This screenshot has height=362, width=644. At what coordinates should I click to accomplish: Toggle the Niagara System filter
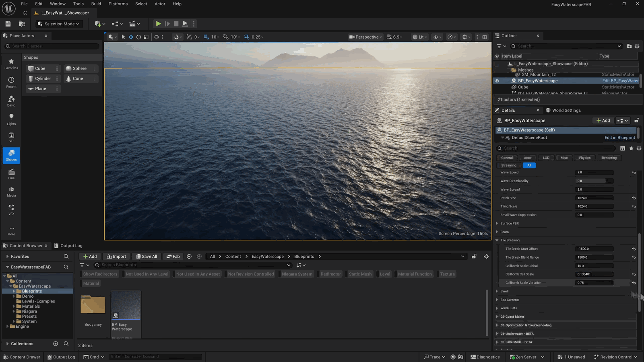click(x=297, y=274)
